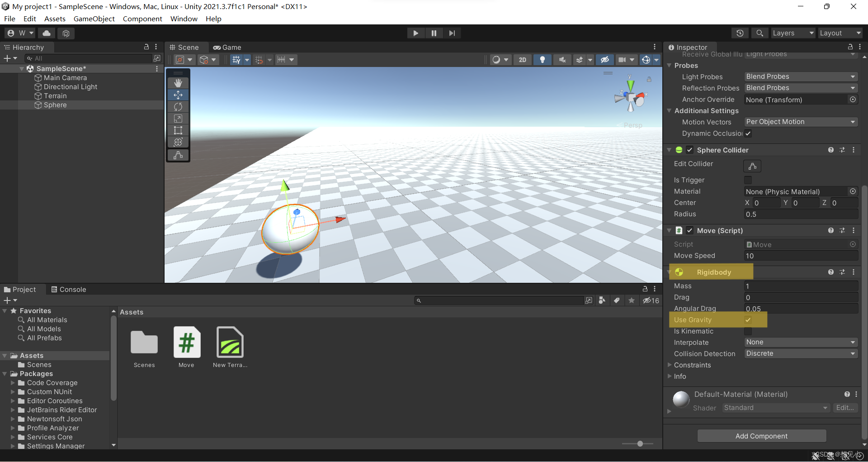This screenshot has height=462, width=868.
Task: Toggle scene audio mute icon
Action: (x=562, y=59)
